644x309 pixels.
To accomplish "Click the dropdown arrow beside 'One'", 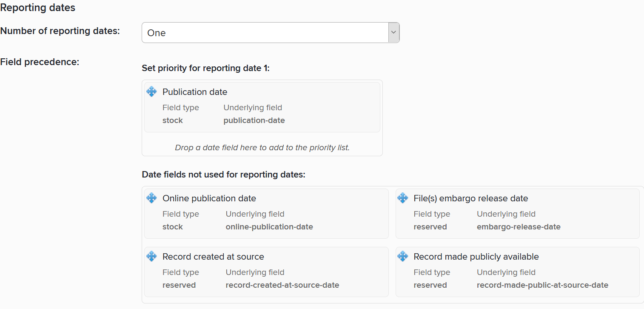I will [394, 33].
